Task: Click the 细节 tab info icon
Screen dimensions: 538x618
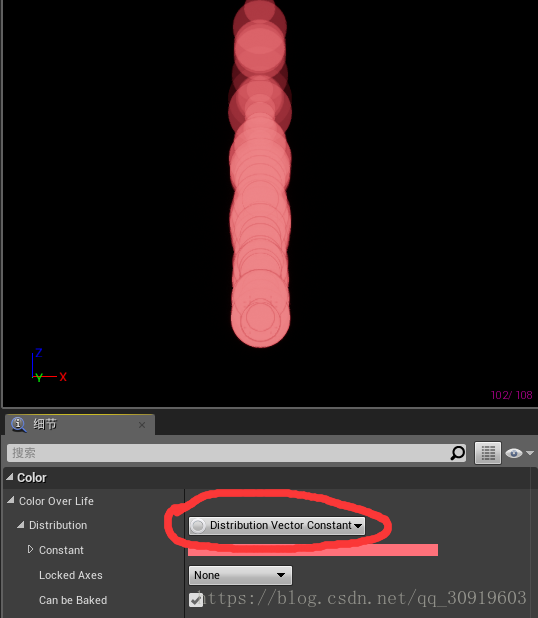Action: [x=19, y=424]
